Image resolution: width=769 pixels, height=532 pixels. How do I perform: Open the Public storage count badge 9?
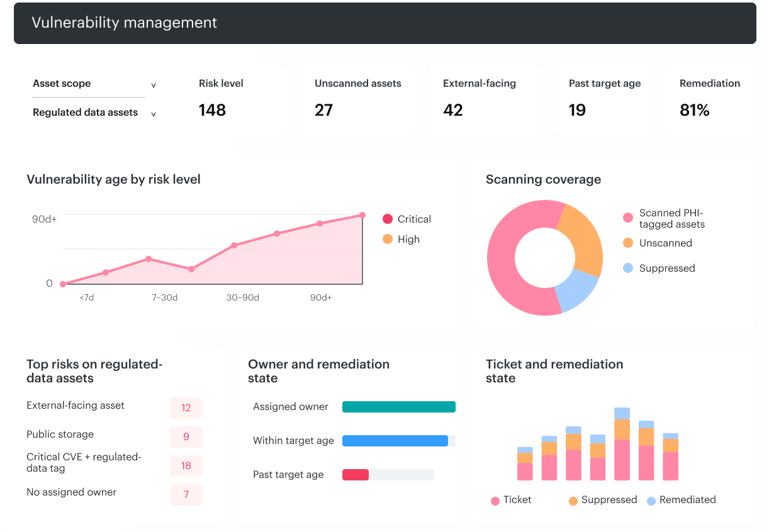point(186,437)
